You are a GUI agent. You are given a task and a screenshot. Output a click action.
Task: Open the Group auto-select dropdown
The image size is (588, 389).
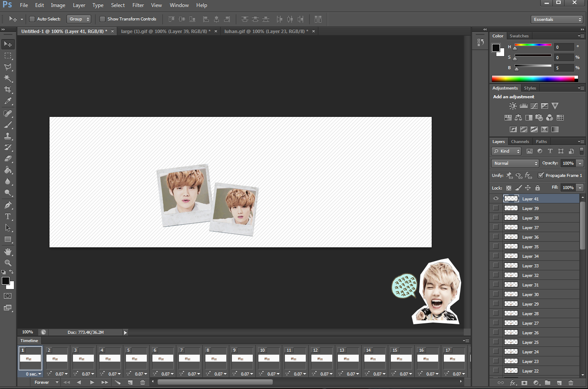(x=79, y=19)
